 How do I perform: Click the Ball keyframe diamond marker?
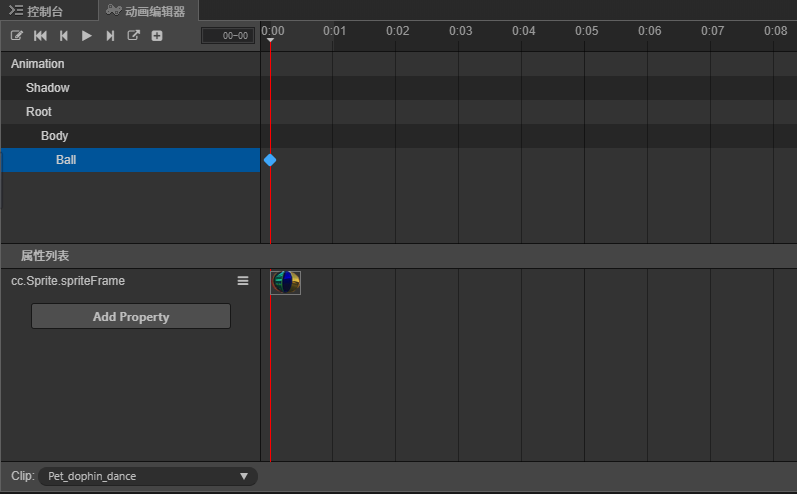point(270,160)
